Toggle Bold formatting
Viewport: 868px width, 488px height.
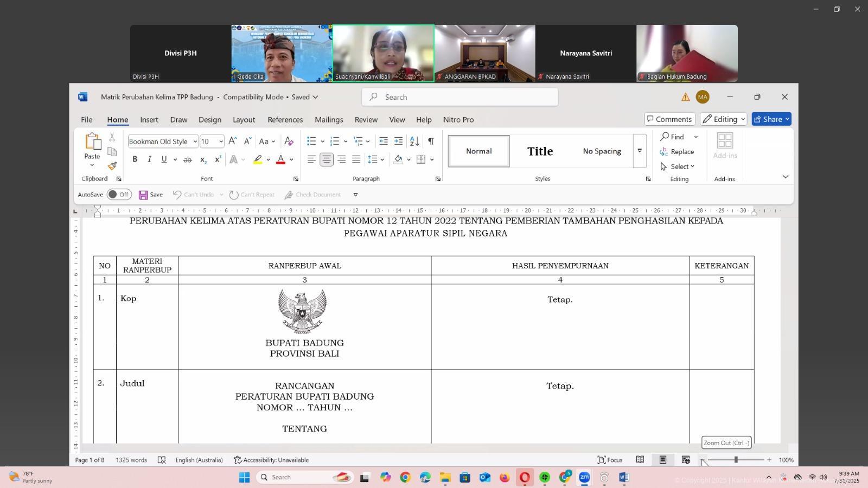135,159
